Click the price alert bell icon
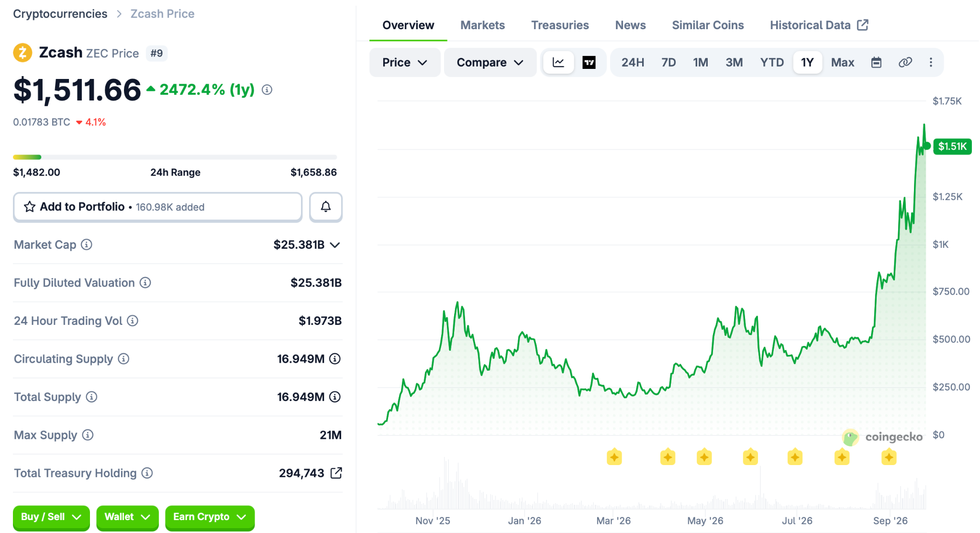Screen dimensions: 980x533 (x=326, y=207)
